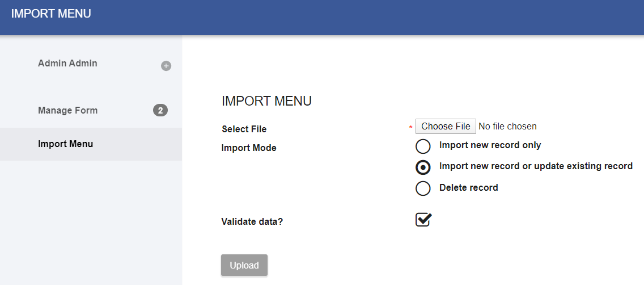Image resolution: width=644 pixels, height=285 pixels.
Task: Open the Admin Admin sidebar entry
Action: 67,64
